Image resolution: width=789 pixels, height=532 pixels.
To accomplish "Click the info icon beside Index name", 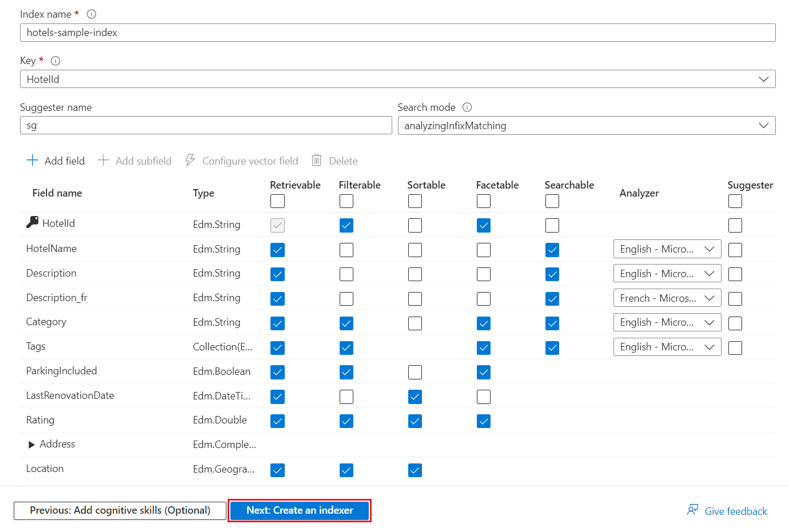I will coord(91,14).
